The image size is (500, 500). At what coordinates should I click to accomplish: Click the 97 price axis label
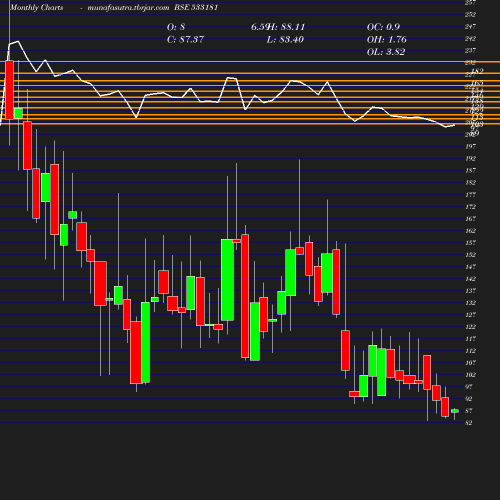pyautogui.click(x=469, y=387)
